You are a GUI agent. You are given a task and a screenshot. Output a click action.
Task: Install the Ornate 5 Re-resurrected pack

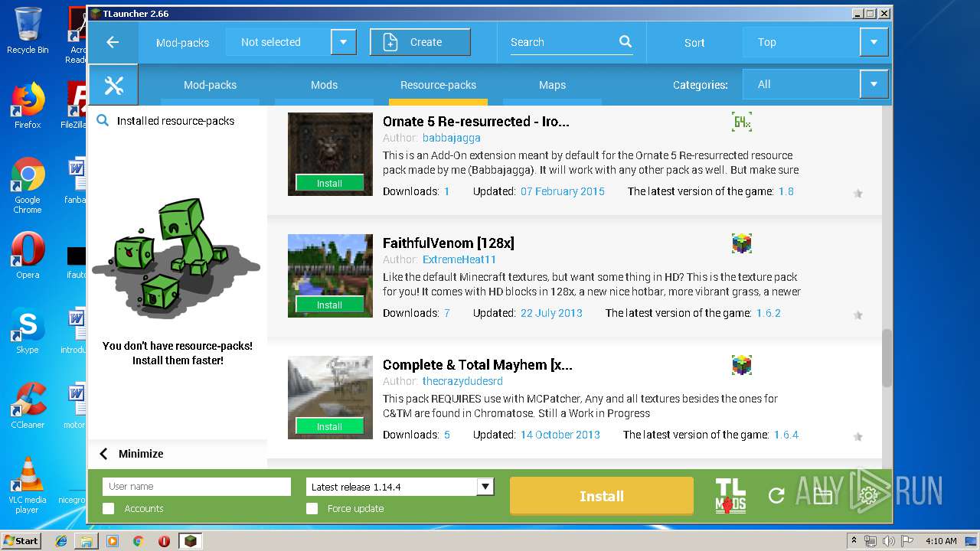coord(330,184)
